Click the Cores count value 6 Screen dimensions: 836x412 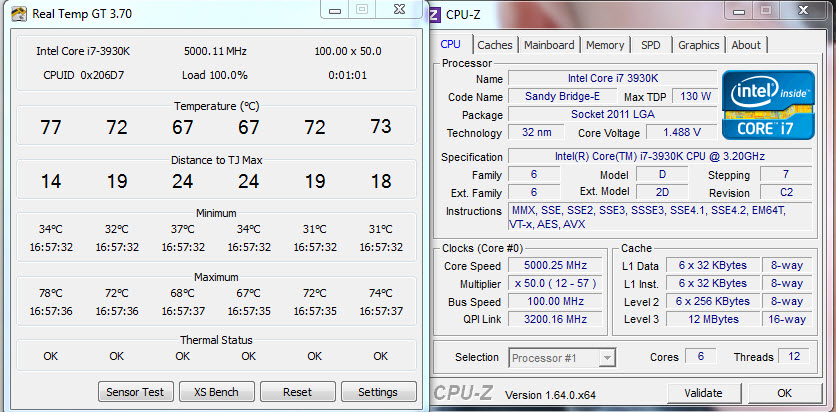coord(701,357)
